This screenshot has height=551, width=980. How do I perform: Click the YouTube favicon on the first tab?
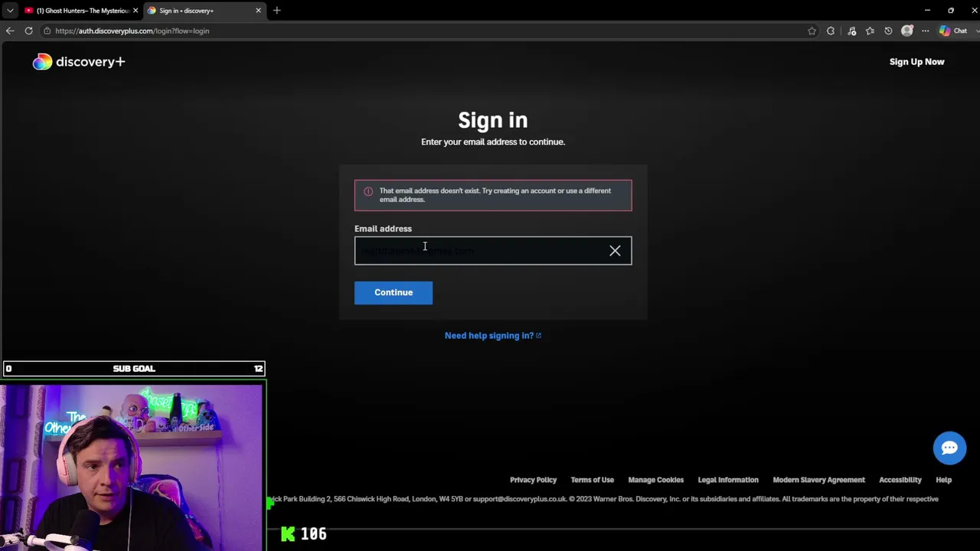[x=29, y=11]
